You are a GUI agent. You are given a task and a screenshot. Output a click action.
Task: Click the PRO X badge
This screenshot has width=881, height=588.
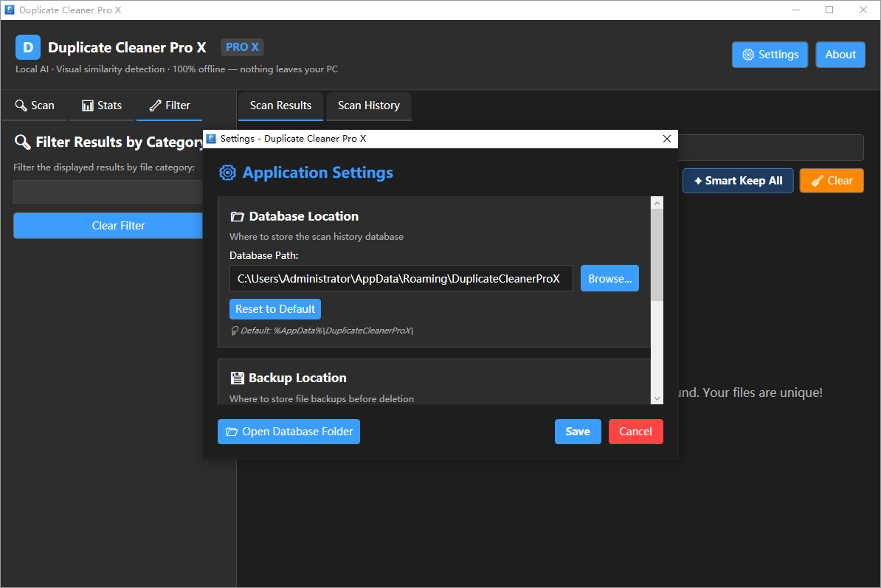242,47
